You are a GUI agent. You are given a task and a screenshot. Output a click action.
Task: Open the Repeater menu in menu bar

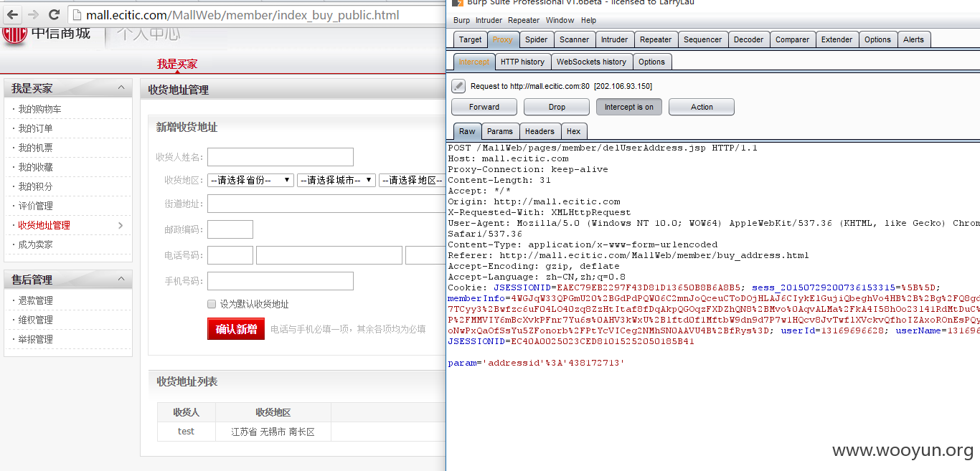tap(524, 20)
